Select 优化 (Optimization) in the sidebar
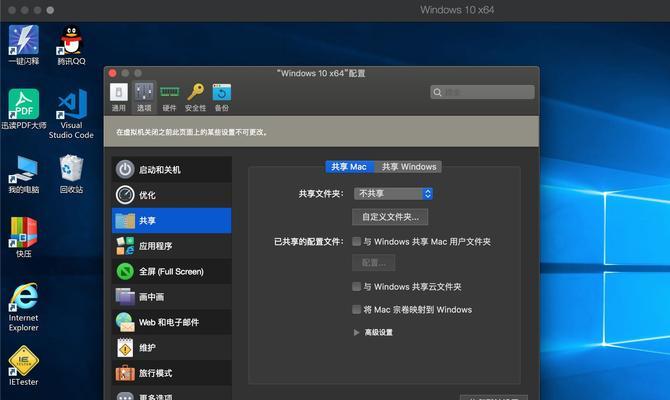The width and height of the screenshot is (670, 400). 172,195
